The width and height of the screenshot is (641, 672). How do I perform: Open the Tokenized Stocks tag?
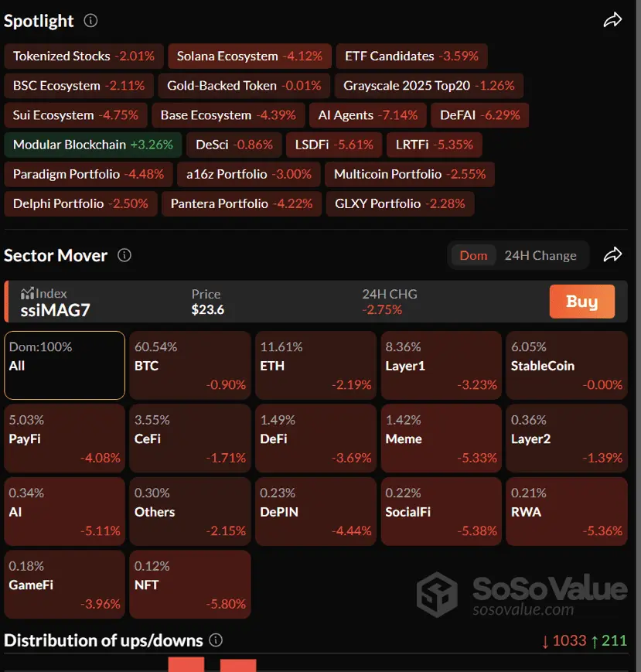[84, 56]
